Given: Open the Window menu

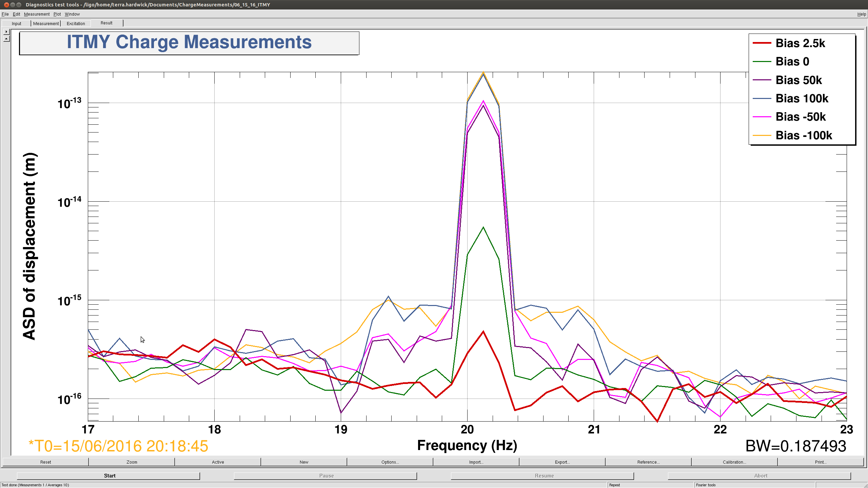Looking at the screenshot, I should click(x=72, y=14).
